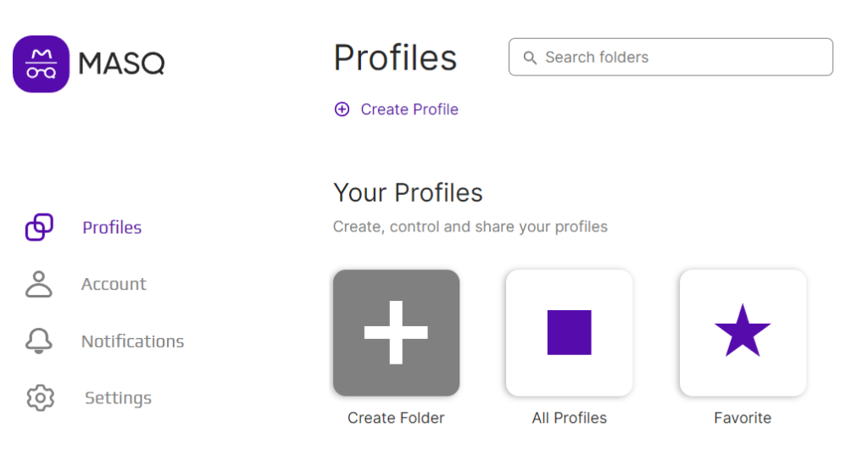Click the white plus on gray tile
The height and width of the screenshot is (472, 868).
click(x=396, y=332)
